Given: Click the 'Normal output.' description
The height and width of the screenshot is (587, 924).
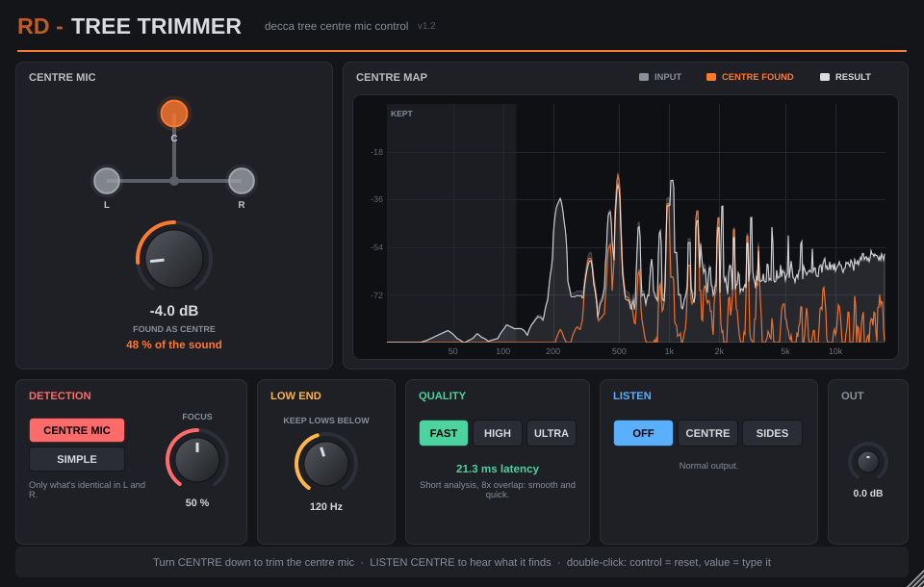Looking at the screenshot, I should coord(708,466).
